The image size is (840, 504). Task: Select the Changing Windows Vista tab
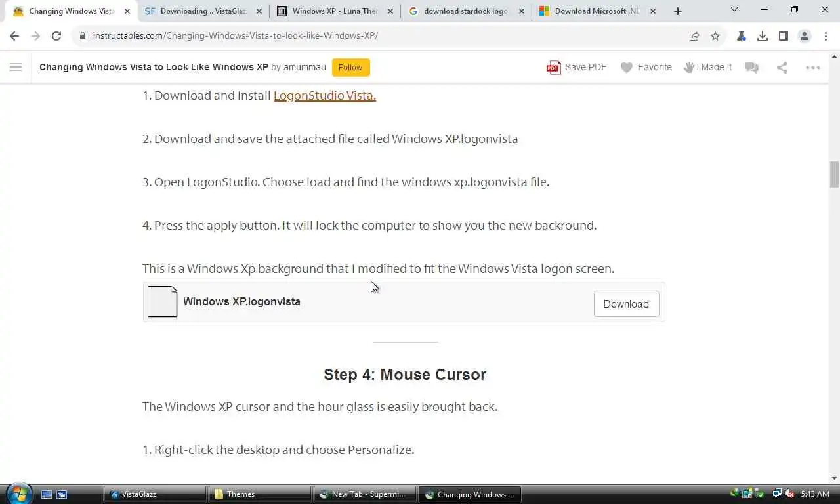coord(72,11)
